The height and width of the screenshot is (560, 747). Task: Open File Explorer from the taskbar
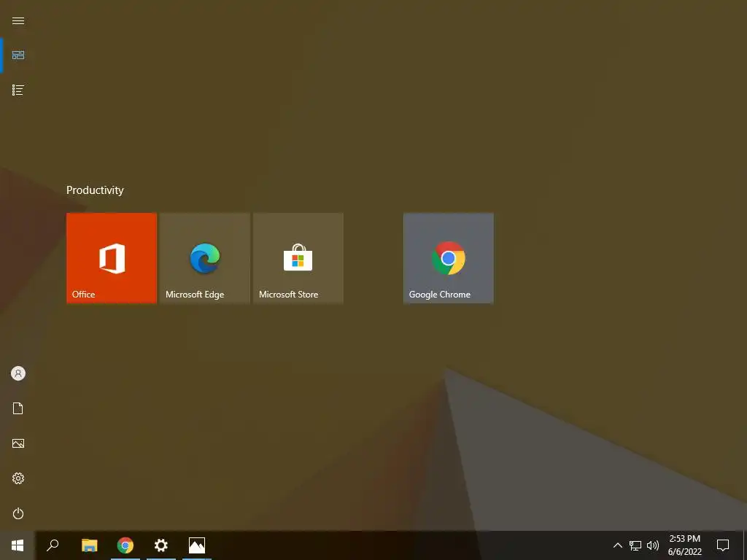(x=90, y=545)
